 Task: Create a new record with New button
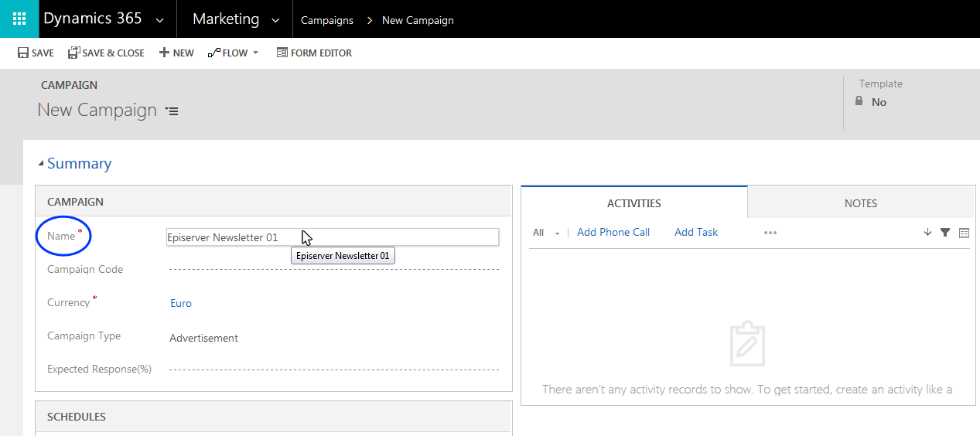point(176,53)
